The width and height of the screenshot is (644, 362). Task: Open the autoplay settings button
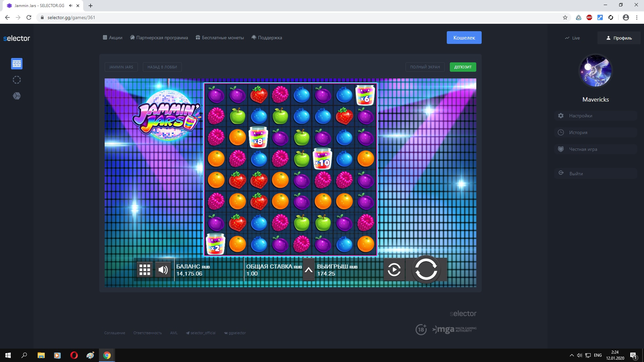click(394, 269)
